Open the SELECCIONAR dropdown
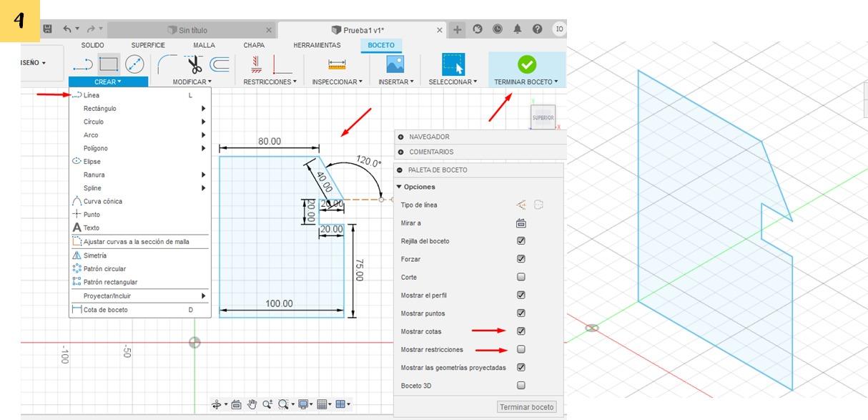868x420 pixels. point(453,82)
